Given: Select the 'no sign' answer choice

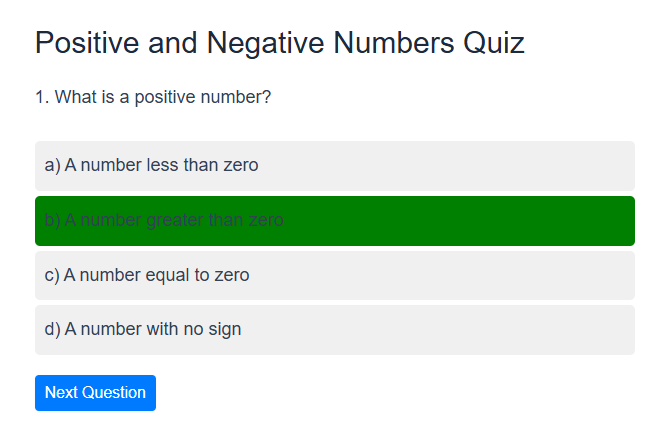Looking at the screenshot, I should (x=334, y=329).
